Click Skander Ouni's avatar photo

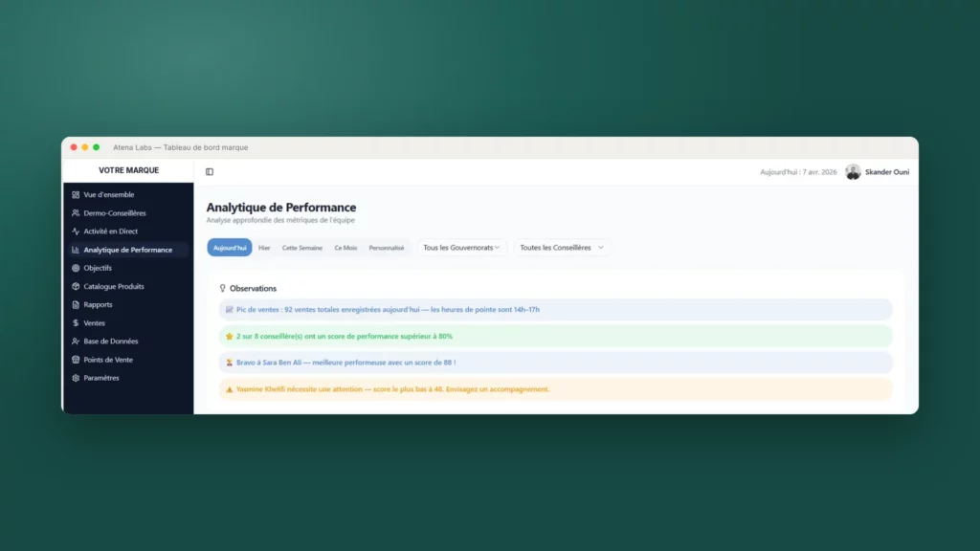(x=853, y=172)
